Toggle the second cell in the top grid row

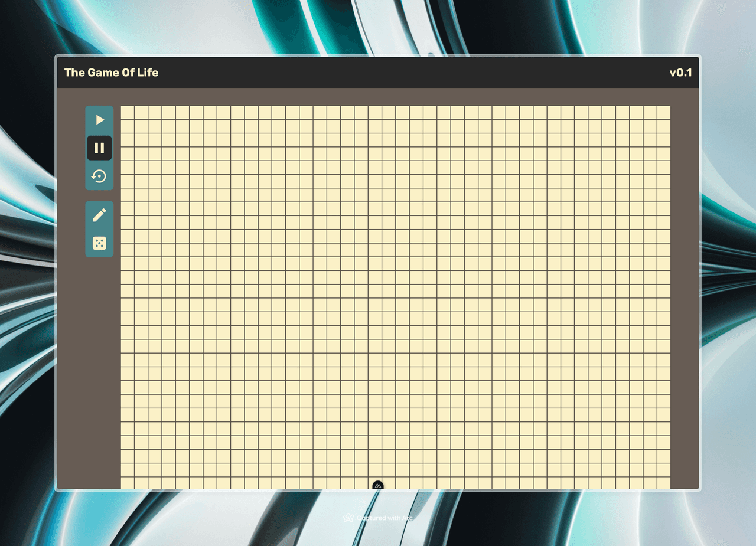click(x=141, y=113)
